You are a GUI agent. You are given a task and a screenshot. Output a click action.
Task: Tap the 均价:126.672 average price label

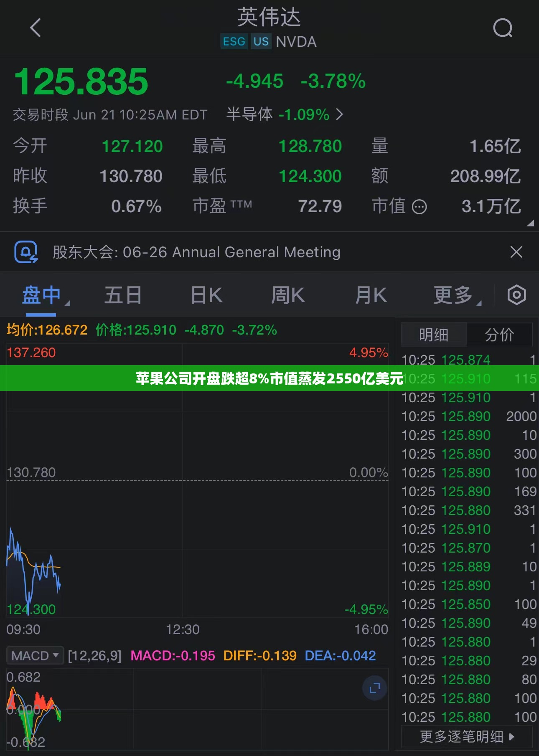pyautogui.click(x=47, y=330)
